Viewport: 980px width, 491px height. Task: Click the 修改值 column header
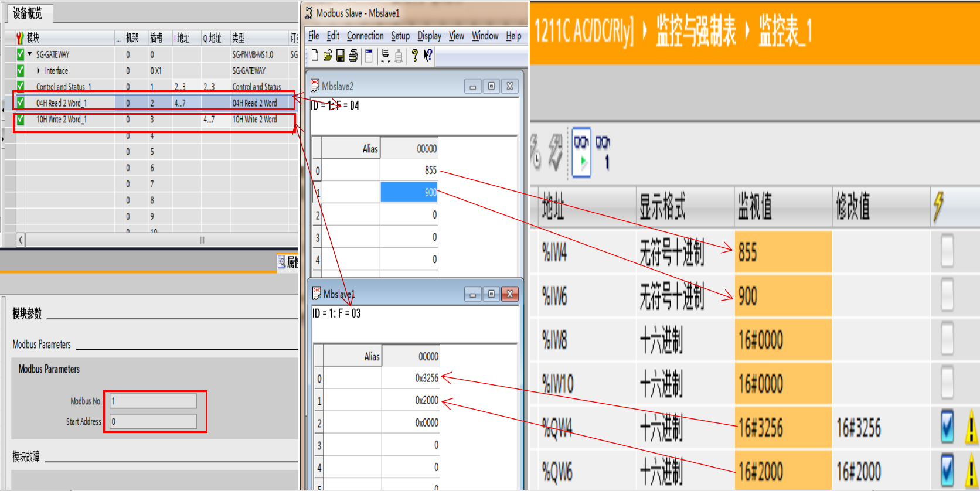pyautogui.click(x=881, y=207)
